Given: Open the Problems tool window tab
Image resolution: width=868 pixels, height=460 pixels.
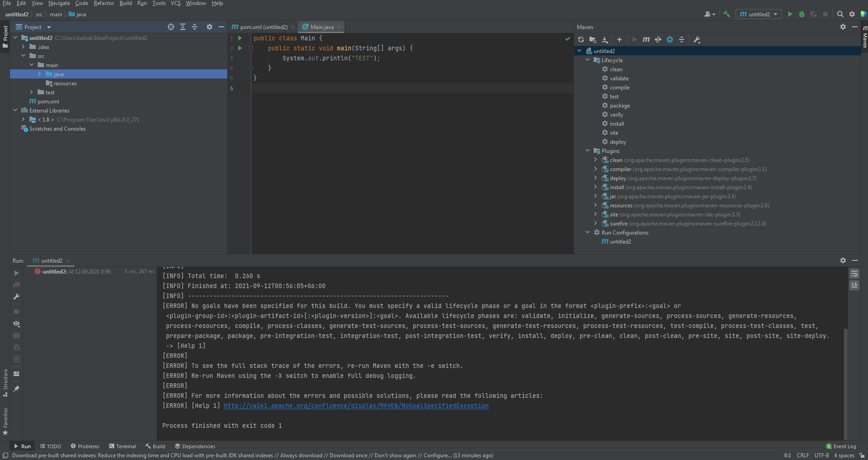Looking at the screenshot, I should [85, 446].
